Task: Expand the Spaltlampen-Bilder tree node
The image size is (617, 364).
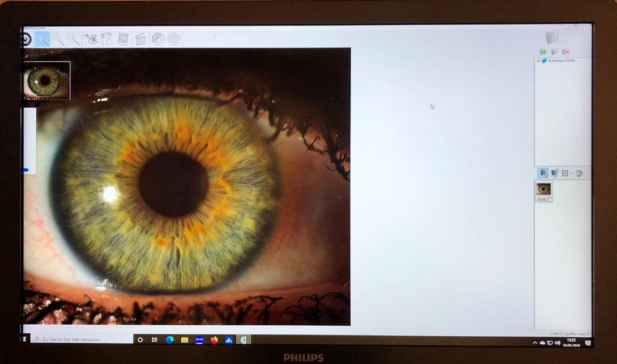Action: (538, 61)
